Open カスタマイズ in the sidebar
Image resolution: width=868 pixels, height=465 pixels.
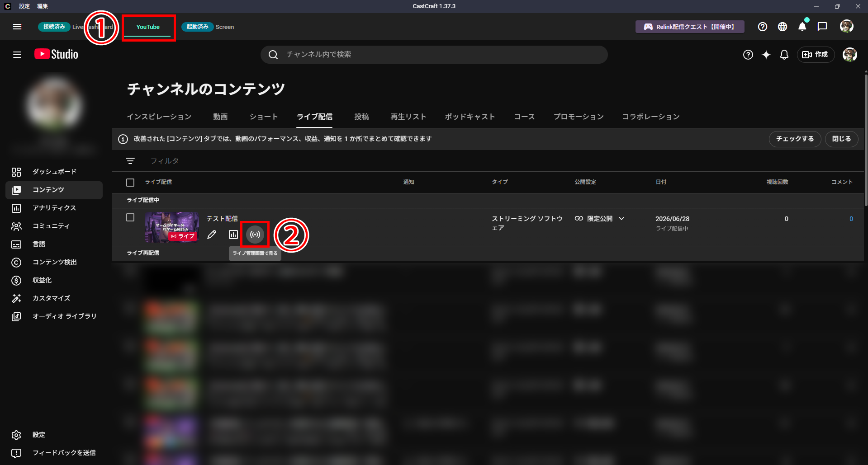point(54,298)
